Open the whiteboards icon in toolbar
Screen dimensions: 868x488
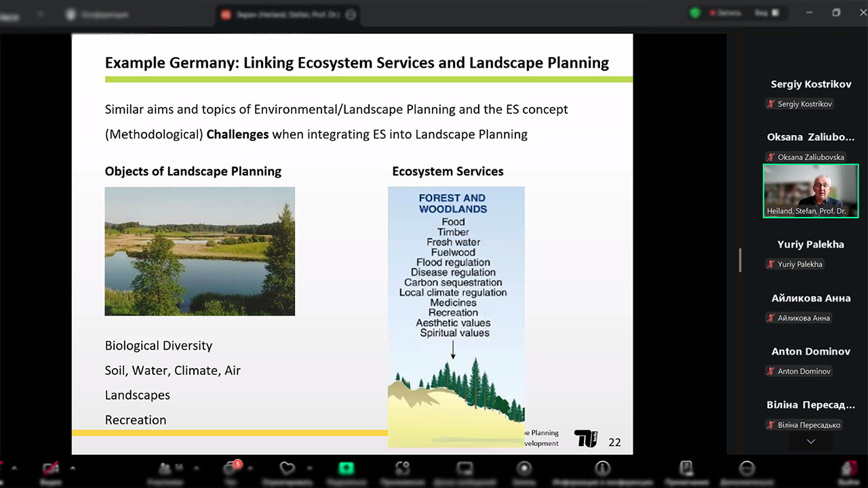tap(465, 469)
